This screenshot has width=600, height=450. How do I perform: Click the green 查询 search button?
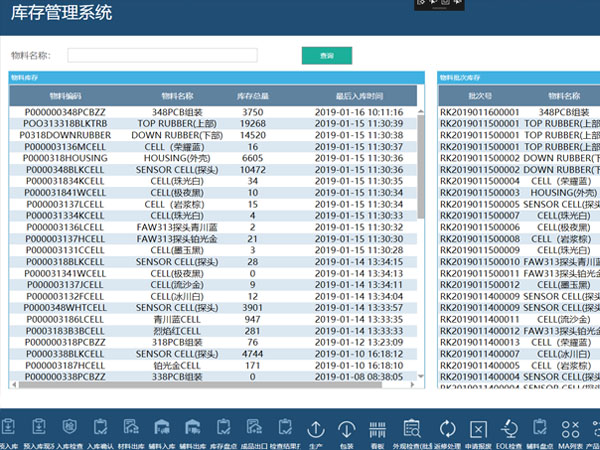click(x=327, y=56)
